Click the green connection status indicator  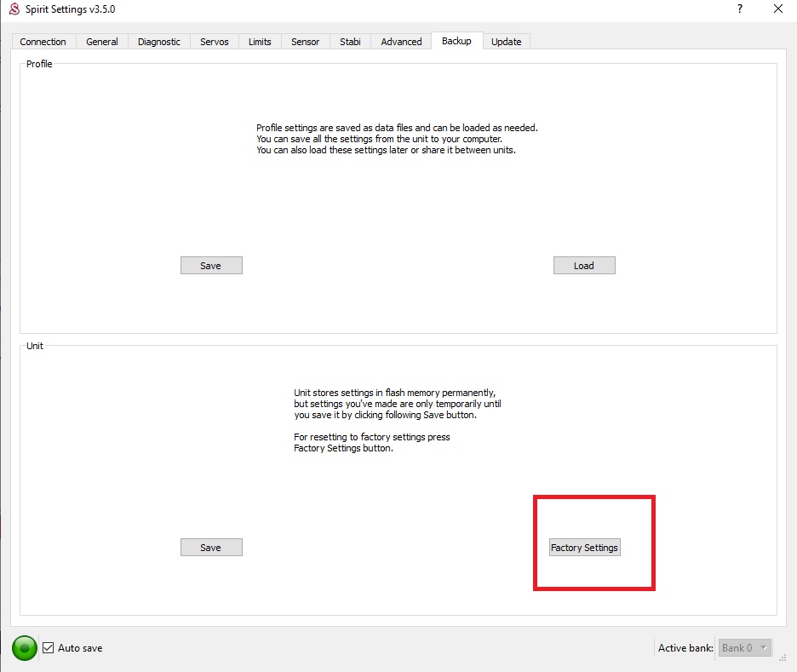click(25, 648)
